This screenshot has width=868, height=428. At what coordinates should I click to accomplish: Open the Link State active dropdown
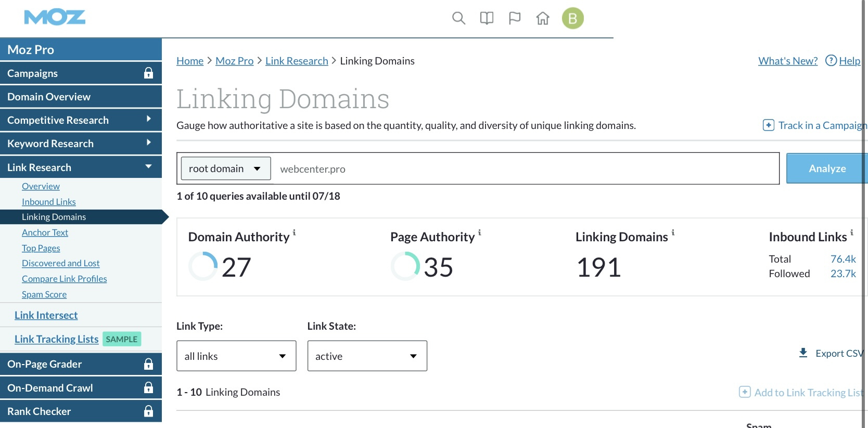click(367, 356)
